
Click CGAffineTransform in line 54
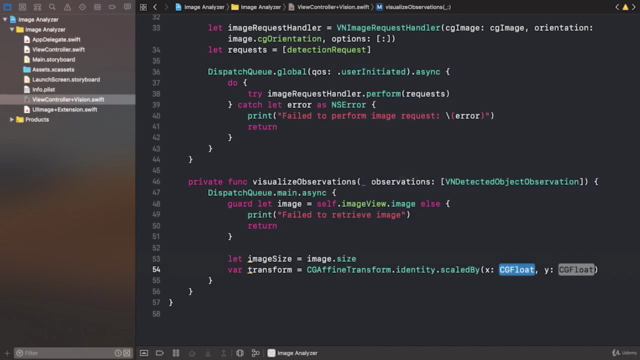(x=349, y=270)
